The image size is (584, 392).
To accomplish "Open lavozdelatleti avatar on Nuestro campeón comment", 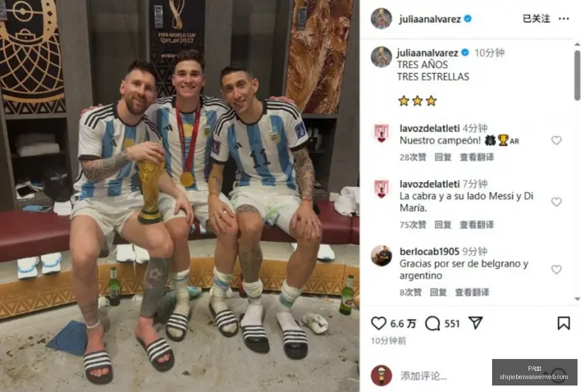I will (381, 133).
